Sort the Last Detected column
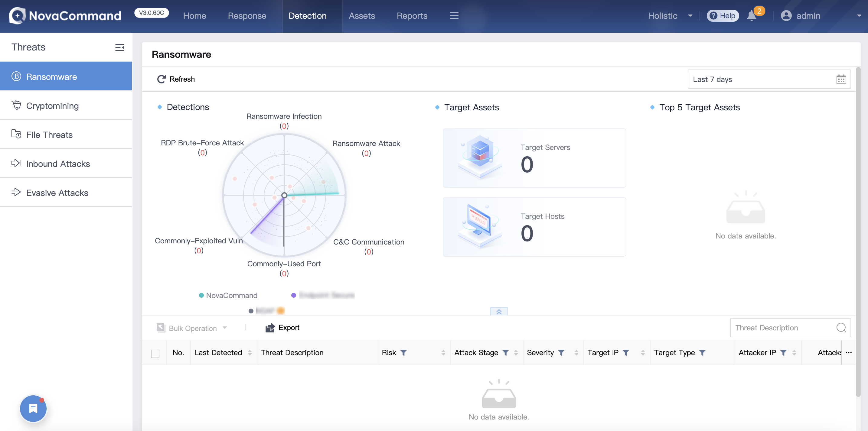Viewport: 868px width, 431px height. 250,352
